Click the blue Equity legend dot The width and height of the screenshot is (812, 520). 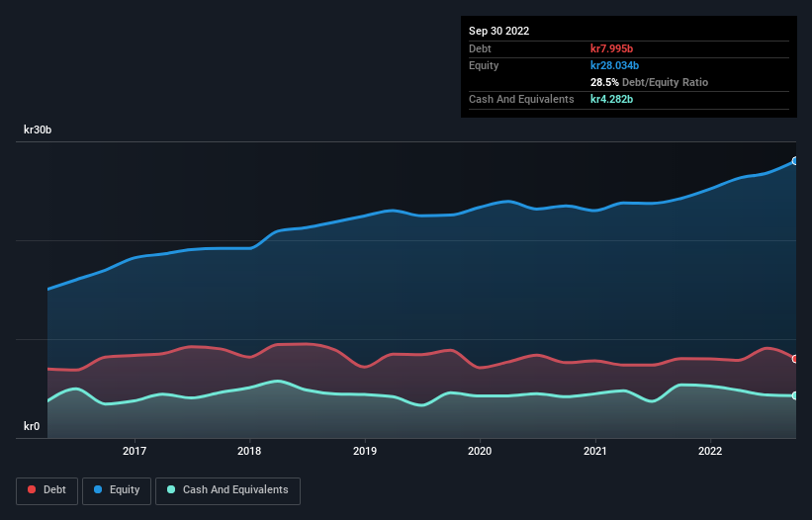98,489
